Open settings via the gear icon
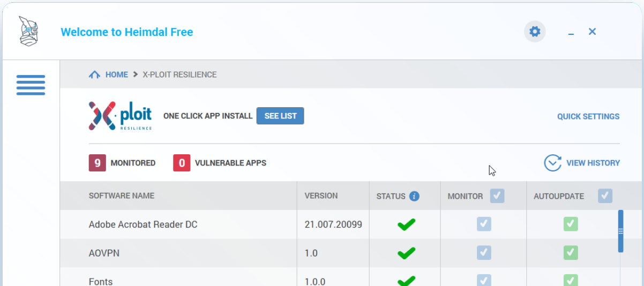The width and height of the screenshot is (644, 286). (x=535, y=32)
